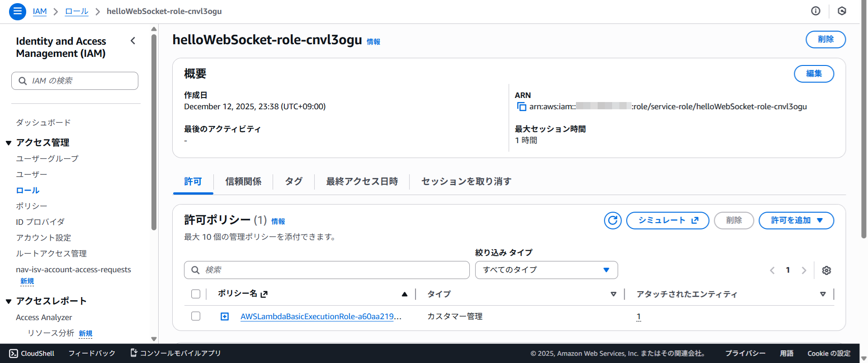Viewport: 868px width, 363px height.
Task: Click the info circle icon in header
Action: click(816, 11)
